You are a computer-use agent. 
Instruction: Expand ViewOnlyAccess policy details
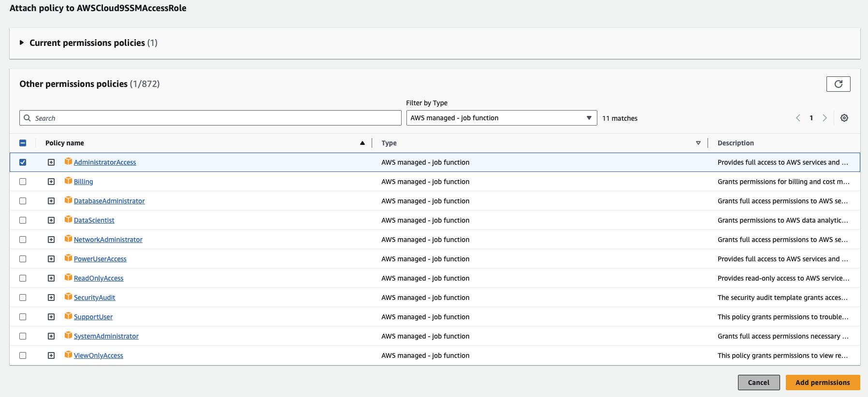(x=51, y=355)
